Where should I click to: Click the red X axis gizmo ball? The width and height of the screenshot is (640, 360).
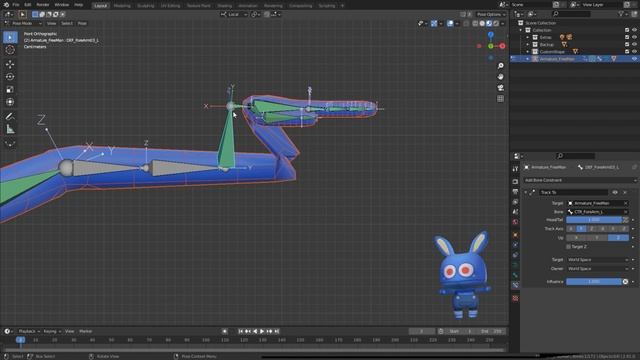[x=502, y=46]
